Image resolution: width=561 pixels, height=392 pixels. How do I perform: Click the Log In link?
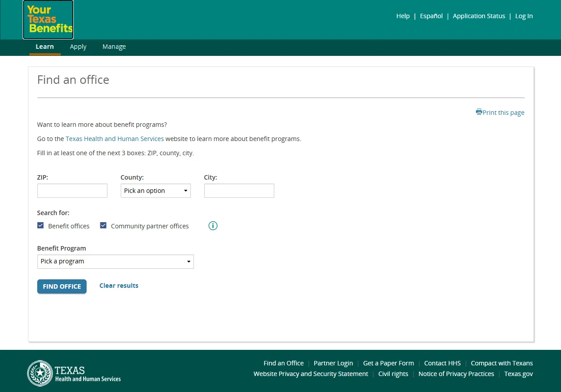524,16
